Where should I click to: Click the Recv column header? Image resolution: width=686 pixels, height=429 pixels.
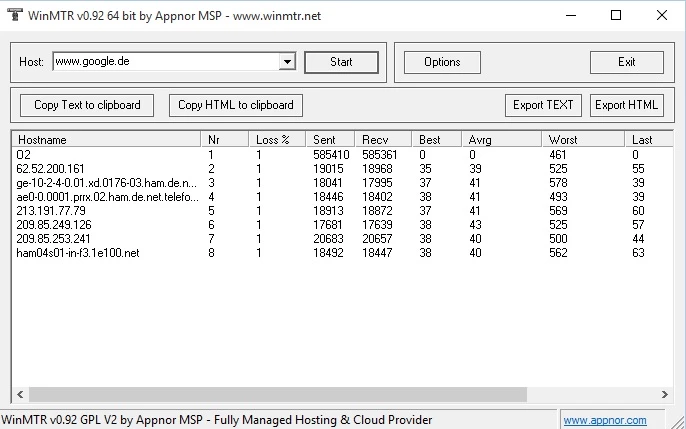tap(383, 140)
